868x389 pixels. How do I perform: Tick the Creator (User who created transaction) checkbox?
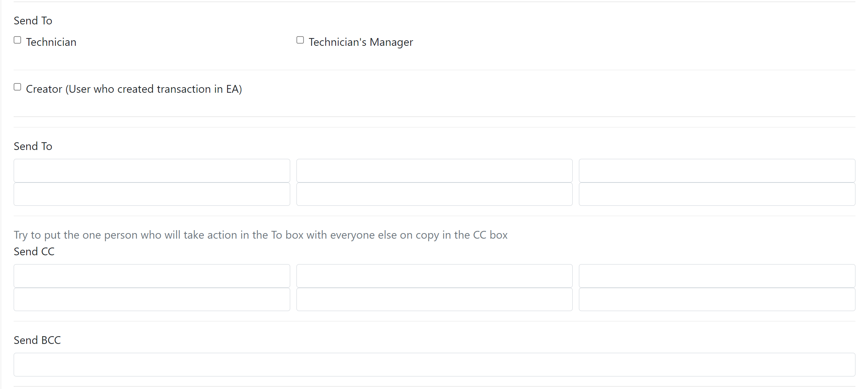tap(17, 87)
